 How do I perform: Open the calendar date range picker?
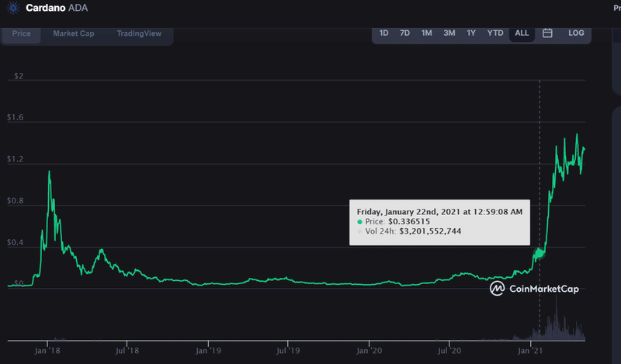(547, 33)
